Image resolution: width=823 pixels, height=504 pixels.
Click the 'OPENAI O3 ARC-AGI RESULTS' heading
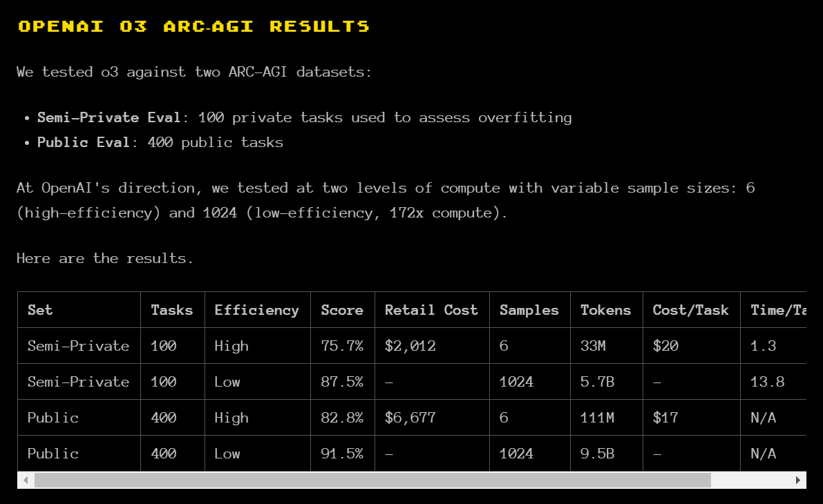(x=193, y=26)
